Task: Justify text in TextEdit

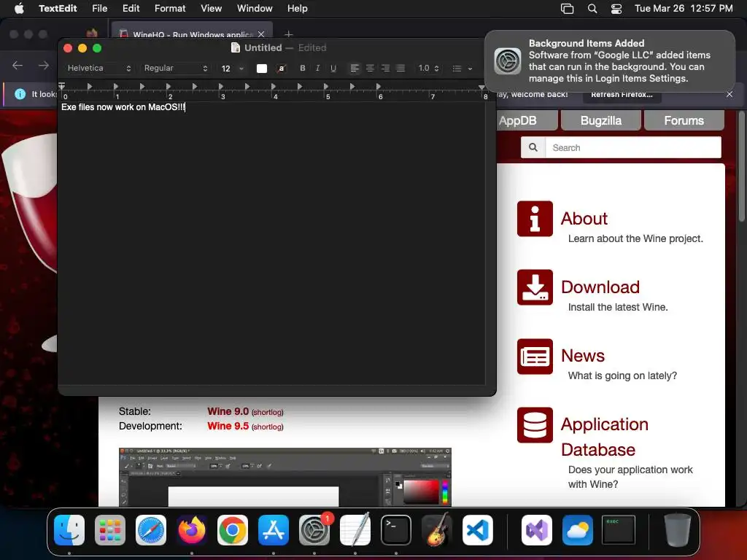Action: [400, 68]
